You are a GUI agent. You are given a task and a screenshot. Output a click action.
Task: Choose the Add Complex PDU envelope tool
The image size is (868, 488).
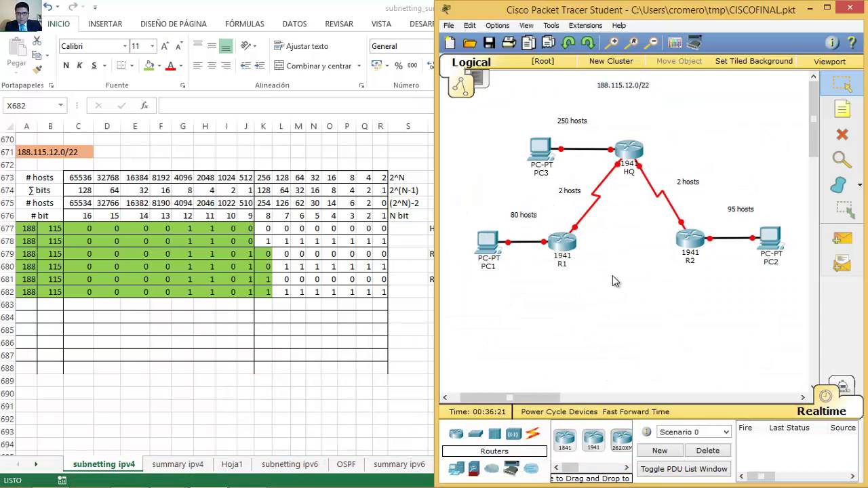click(x=842, y=263)
